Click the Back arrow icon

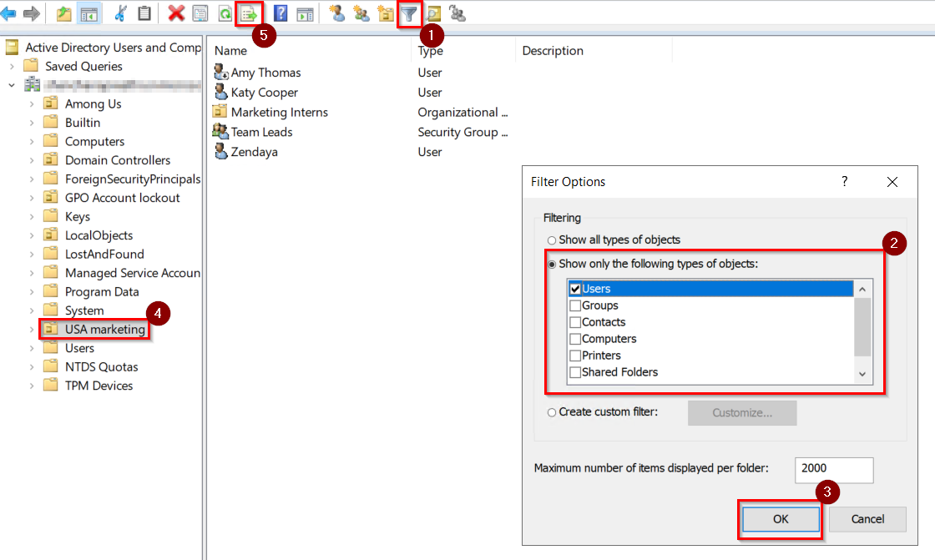click(x=9, y=13)
